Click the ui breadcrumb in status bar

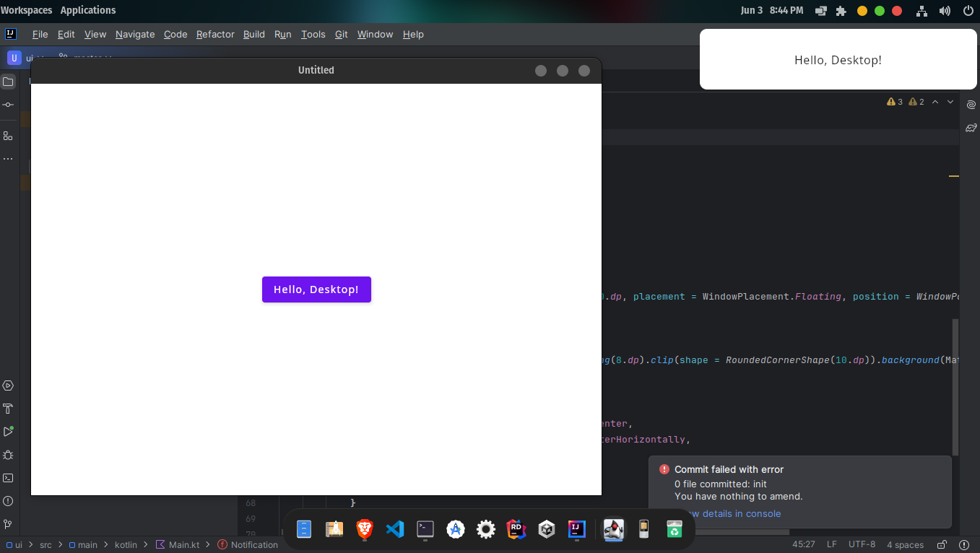coord(14,545)
